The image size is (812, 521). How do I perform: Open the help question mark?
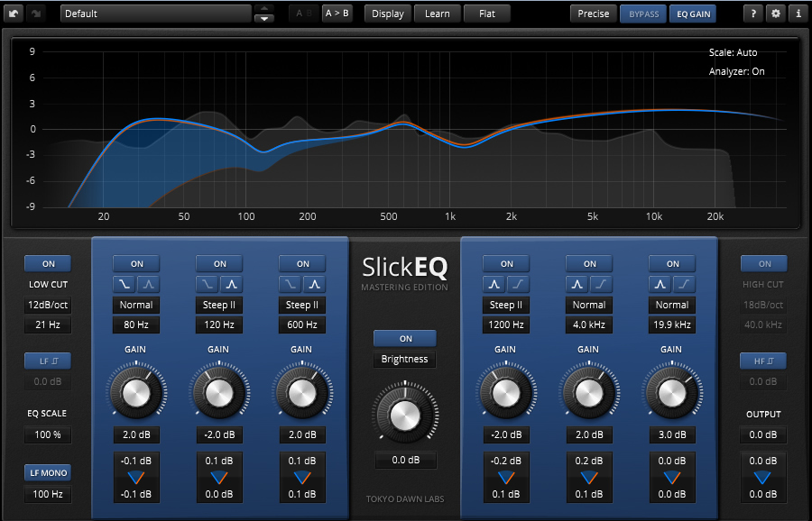point(753,14)
